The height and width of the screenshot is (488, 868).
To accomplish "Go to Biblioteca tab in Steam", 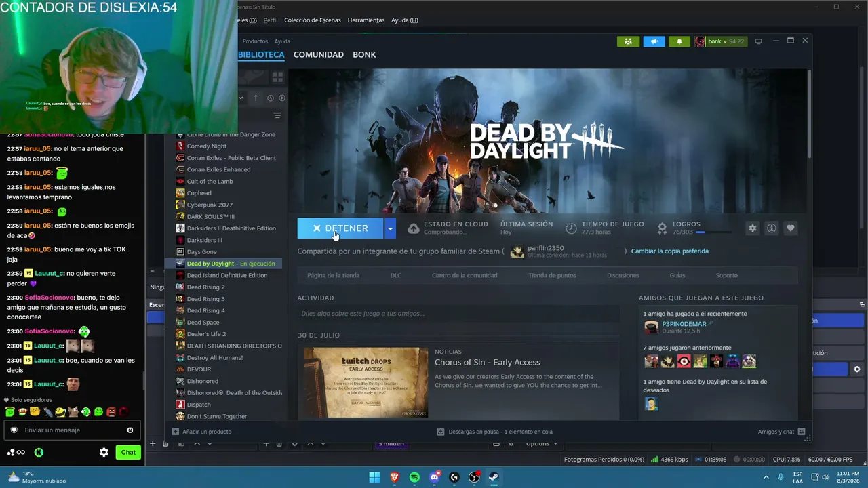I will pyautogui.click(x=262, y=54).
